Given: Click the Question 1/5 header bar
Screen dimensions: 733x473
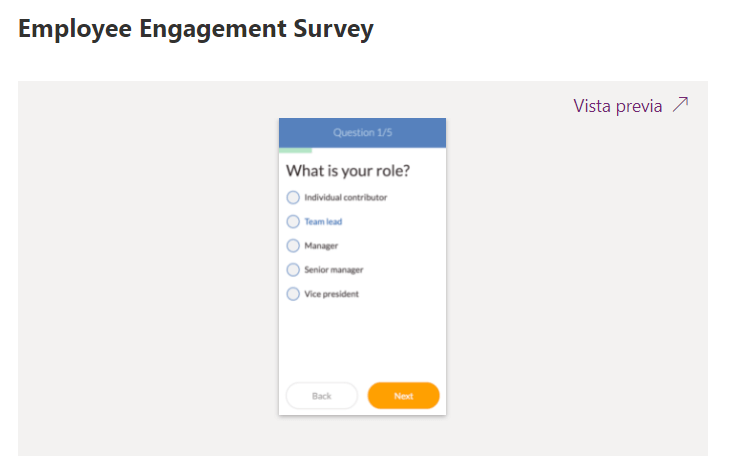Looking at the screenshot, I should pos(362,132).
